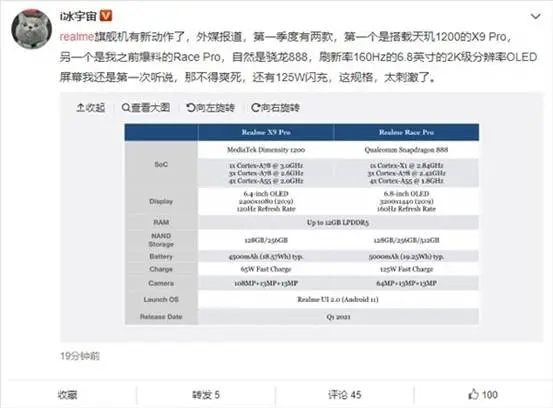Screen dimensions: 553x408
Task: Like the post with thumbs-up icon
Action: [x=473, y=394]
